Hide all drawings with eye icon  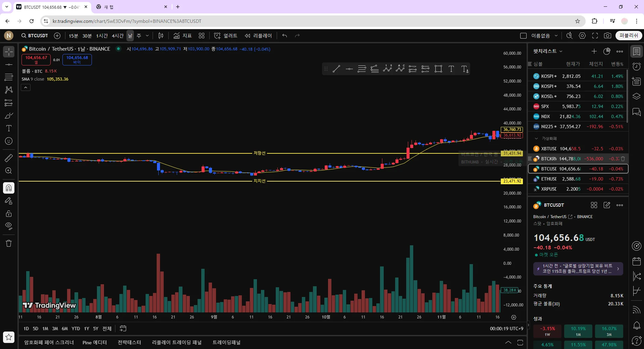point(9,226)
